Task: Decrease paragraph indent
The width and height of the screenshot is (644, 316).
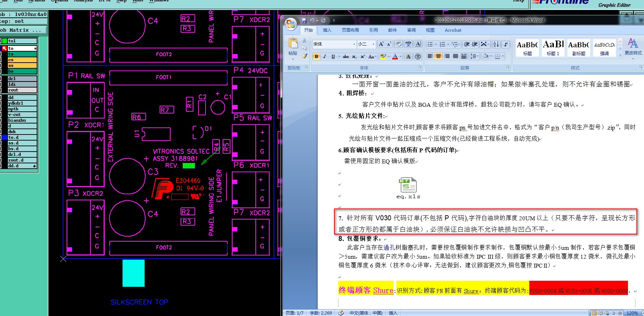Action: [x=467, y=44]
